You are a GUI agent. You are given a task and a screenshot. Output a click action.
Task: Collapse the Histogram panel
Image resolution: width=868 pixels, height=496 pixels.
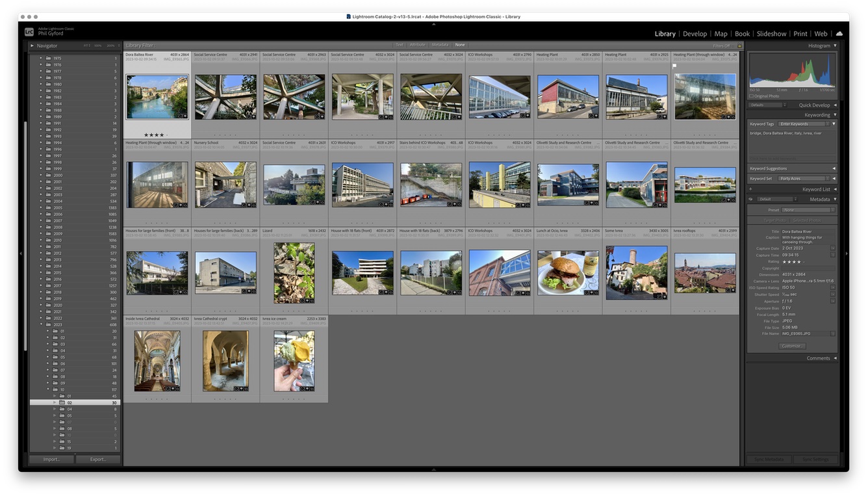835,46
